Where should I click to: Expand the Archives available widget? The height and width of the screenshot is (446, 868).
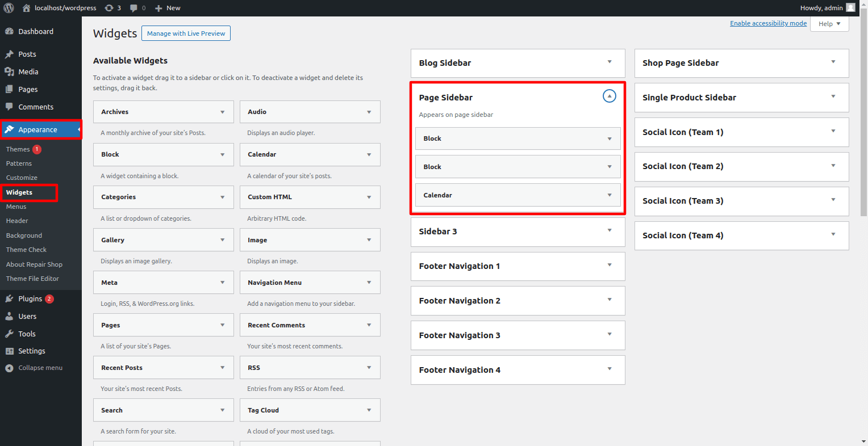point(222,112)
